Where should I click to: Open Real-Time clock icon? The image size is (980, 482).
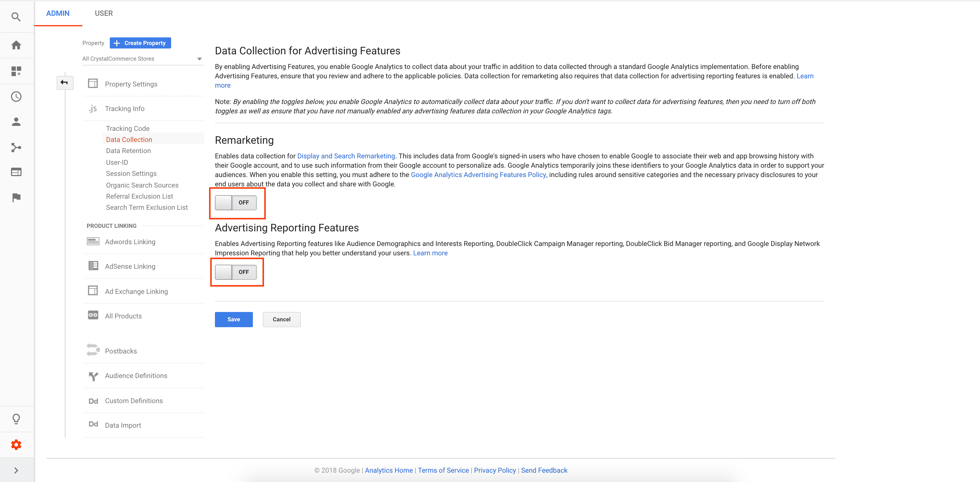pyautogui.click(x=16, y=97)
